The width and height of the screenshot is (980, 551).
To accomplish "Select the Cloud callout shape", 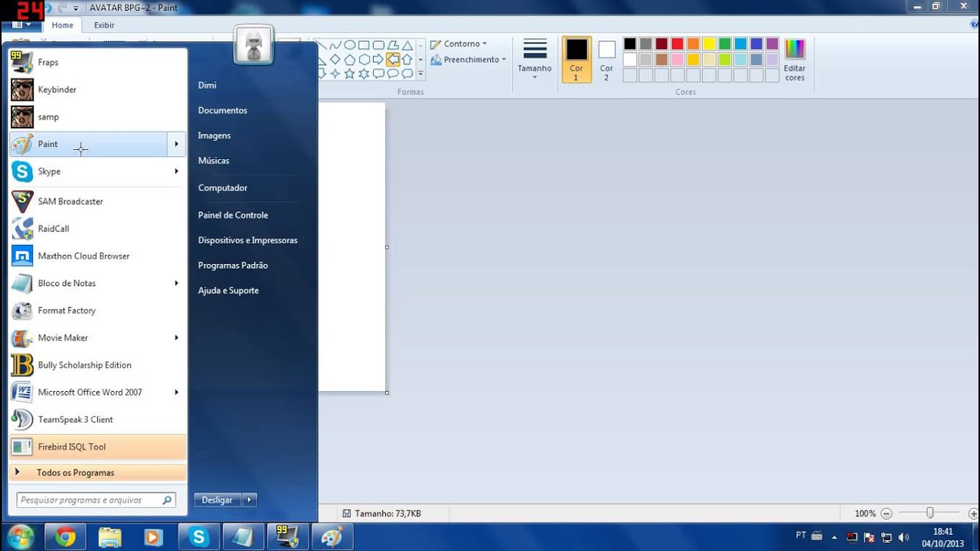I will click(x=407, y=73).
